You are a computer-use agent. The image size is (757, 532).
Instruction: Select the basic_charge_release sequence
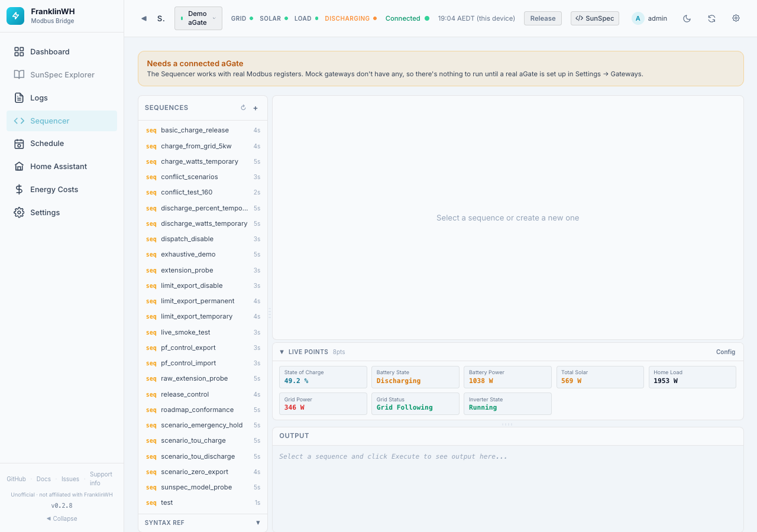tap(203, 130)
